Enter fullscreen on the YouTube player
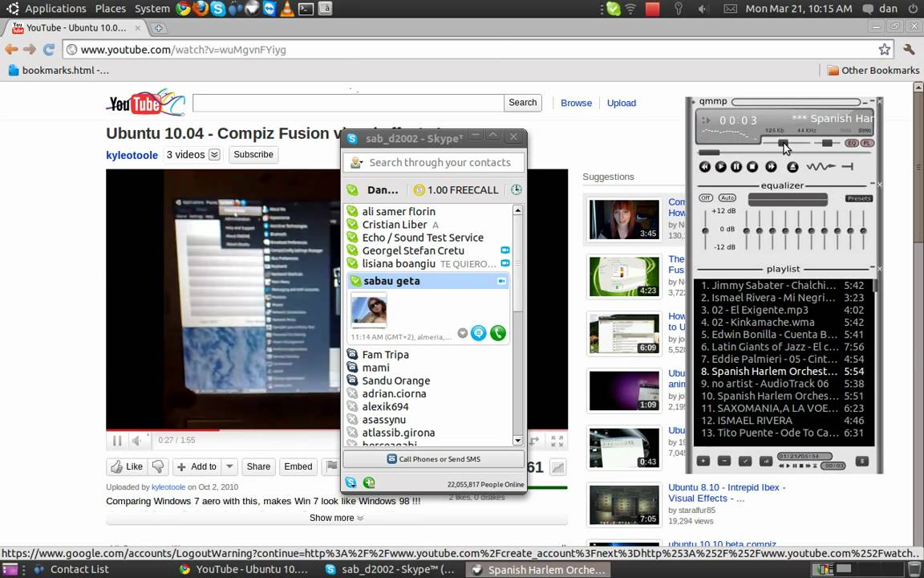Viewport: 924px width, 578px height. click(557, 441)
